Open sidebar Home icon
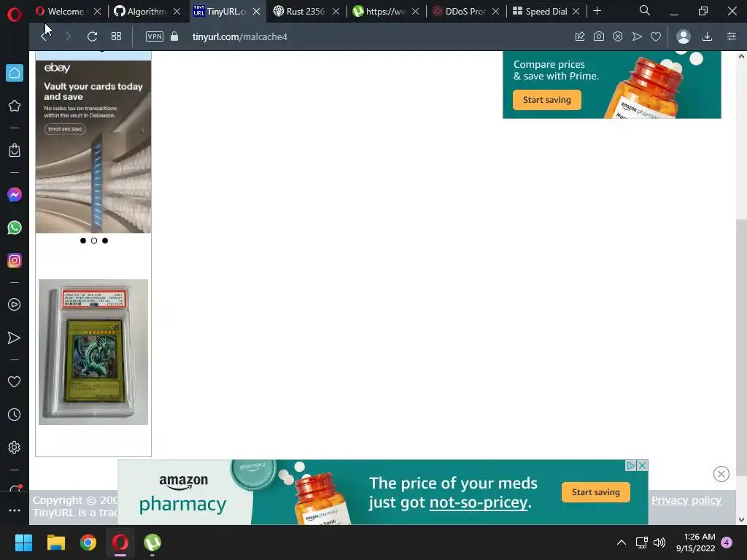 coord(15,73)
